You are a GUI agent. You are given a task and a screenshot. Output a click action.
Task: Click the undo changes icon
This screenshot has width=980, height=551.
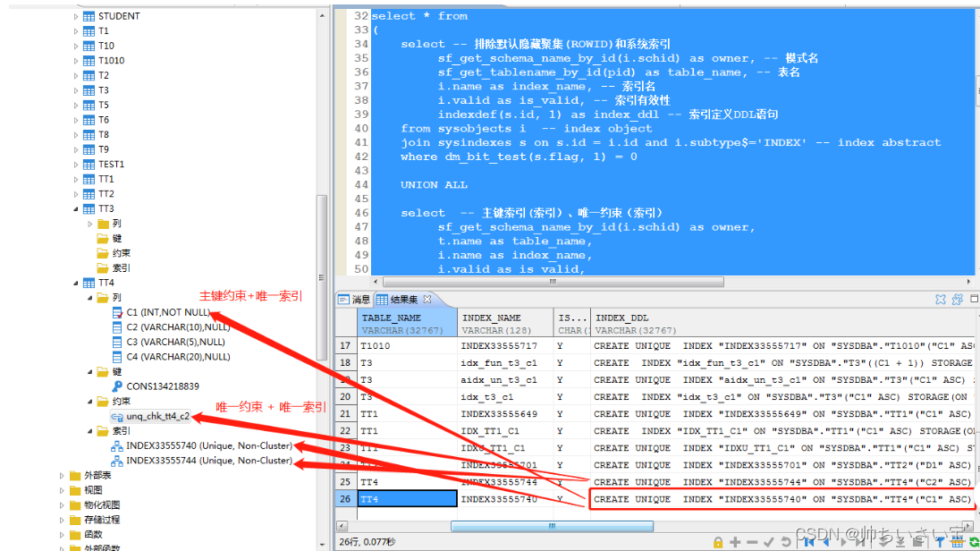[x=786, y=542]
